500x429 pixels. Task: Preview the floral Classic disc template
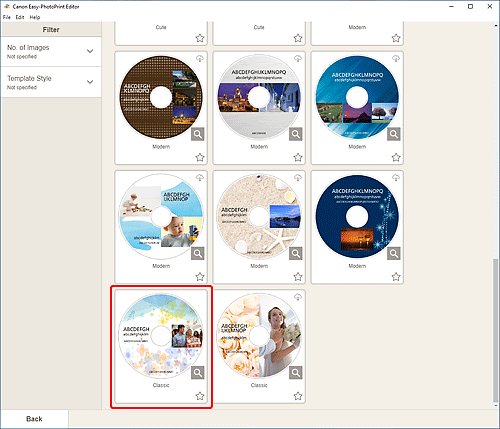pos(198,373)
